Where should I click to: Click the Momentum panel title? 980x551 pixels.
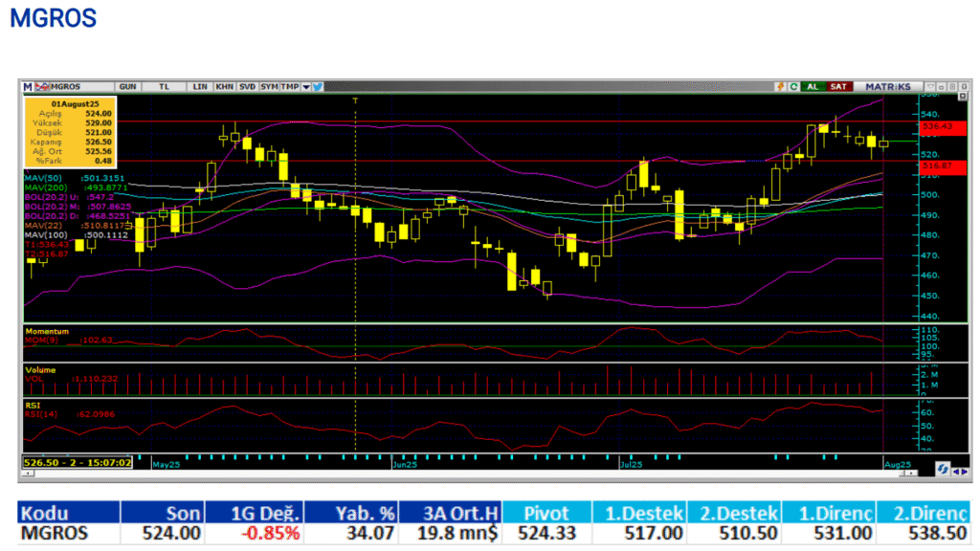click(x=47, y=331)
